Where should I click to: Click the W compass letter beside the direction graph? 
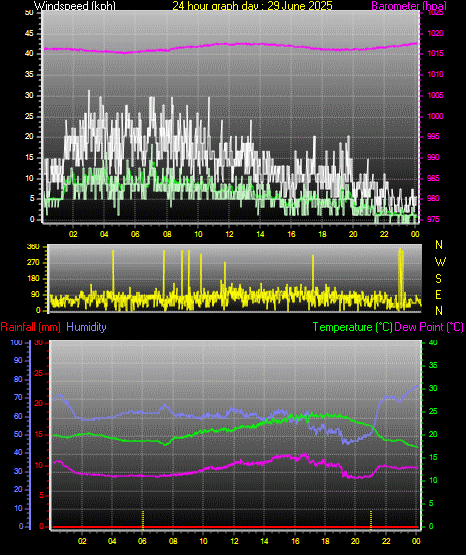(440, 262)
